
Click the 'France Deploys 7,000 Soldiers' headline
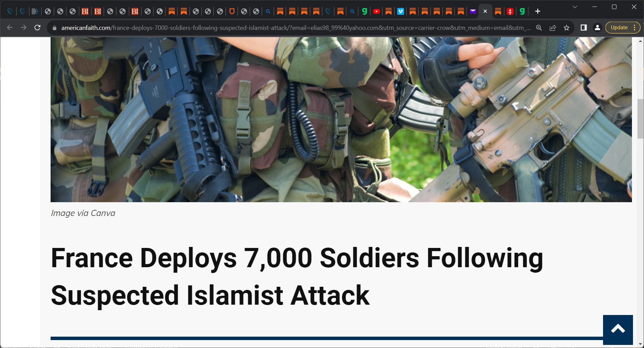click(297, 276)
